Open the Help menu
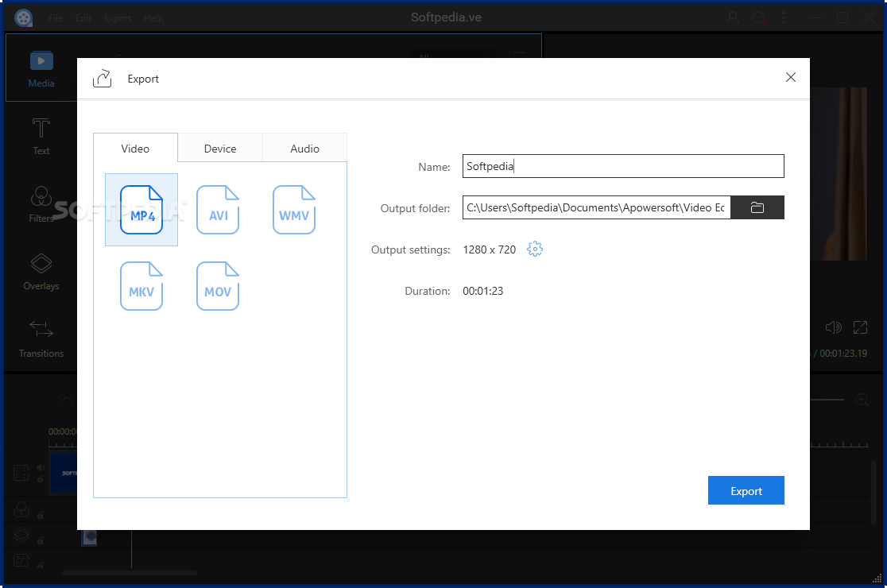This screenshot has height=588, width=887. pos(153,18)
